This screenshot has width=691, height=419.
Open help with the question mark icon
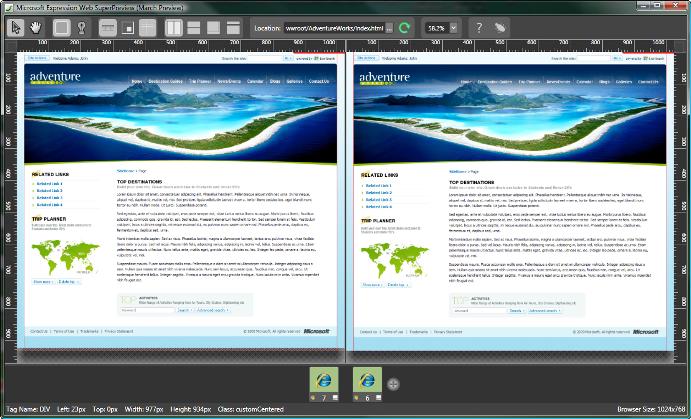479,28
